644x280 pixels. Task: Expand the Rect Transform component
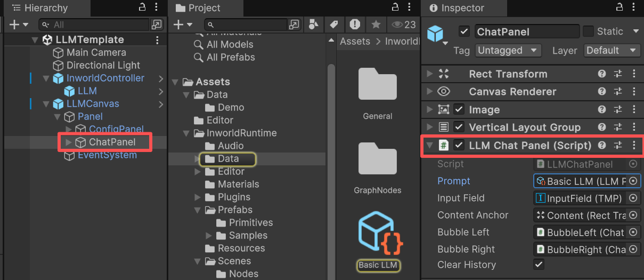coord(430,74)
